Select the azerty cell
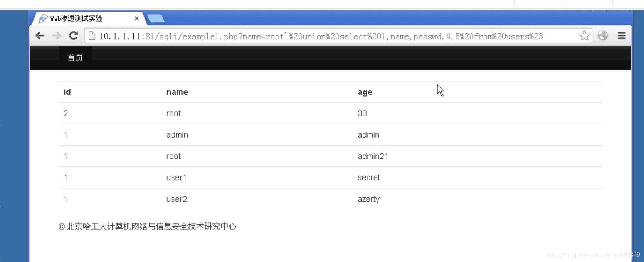 pos(369,199)
